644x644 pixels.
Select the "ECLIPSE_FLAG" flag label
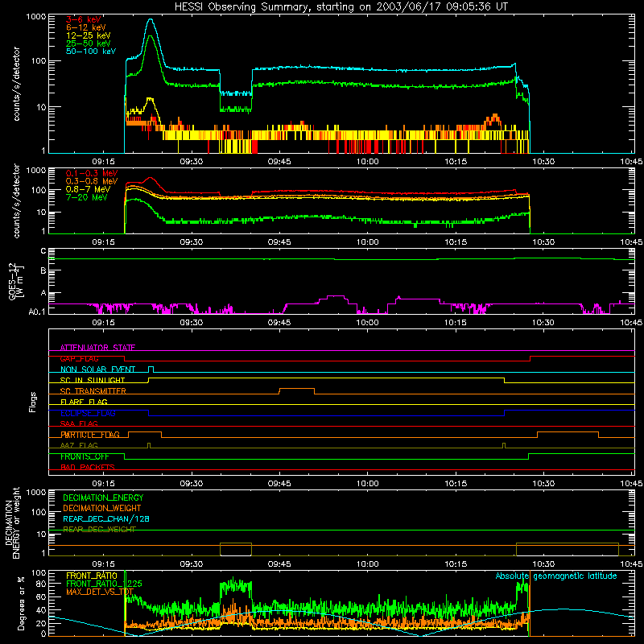click(88, 413)
